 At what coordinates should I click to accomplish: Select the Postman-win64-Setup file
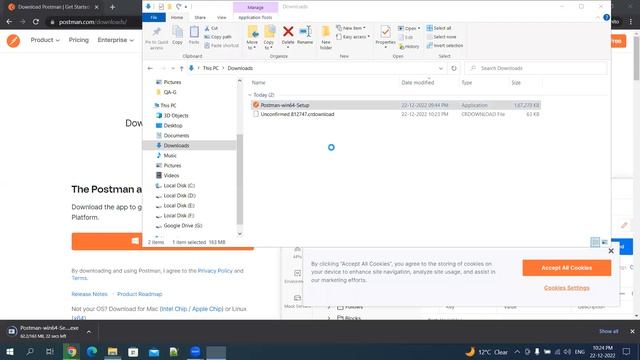tap(396, 105)
